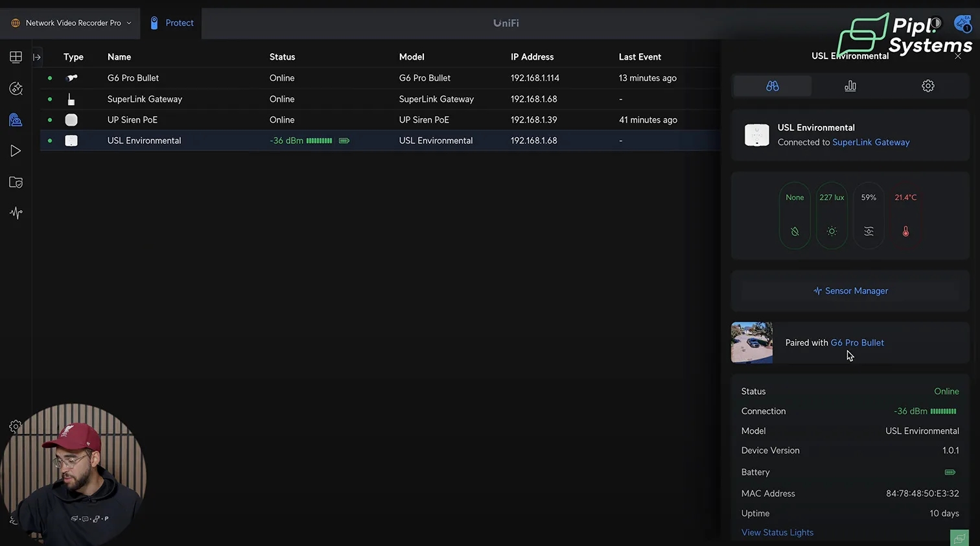
Task: Click the 227 lux light sensor pill
Action: (x=832, y=216)
